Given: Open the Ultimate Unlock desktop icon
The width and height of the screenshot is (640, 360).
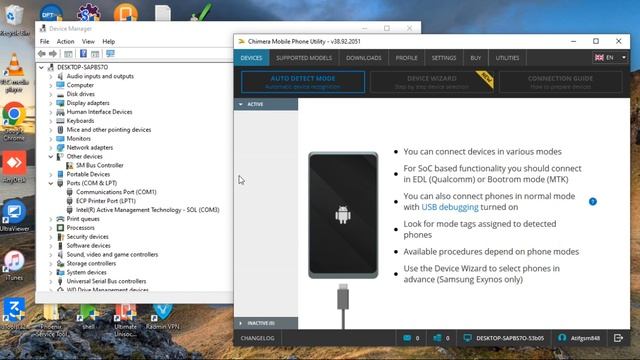Looking at the screenshot, I should 125,320.
